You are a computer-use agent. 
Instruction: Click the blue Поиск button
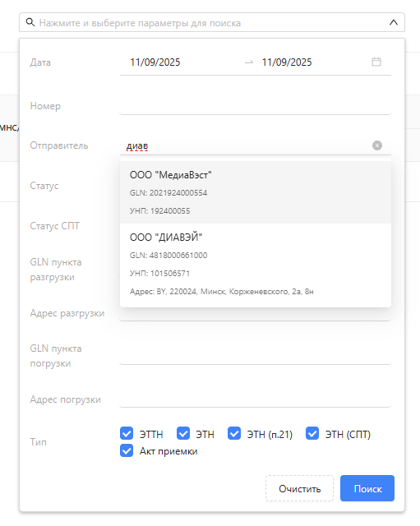click(x=367, y=488)
